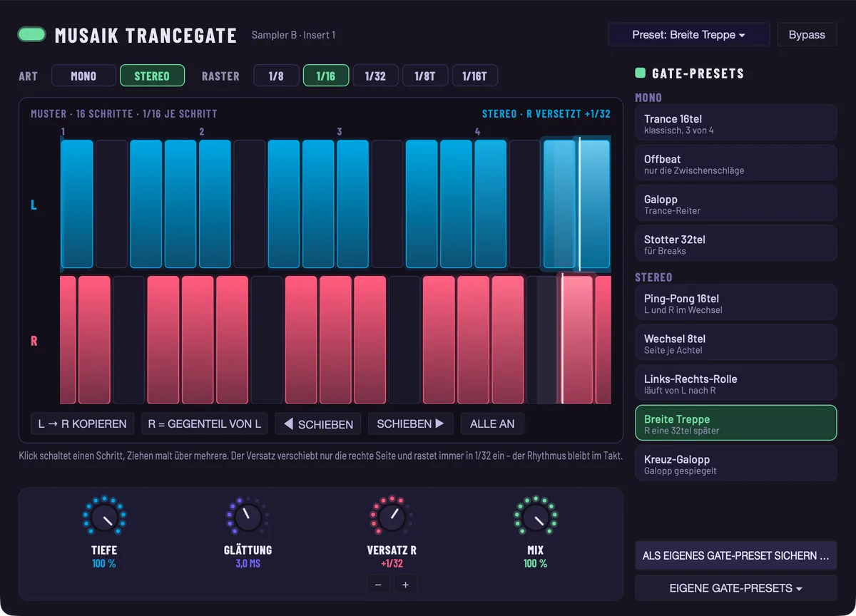The height and width of the screenshot is (616, 856).
Task: Toggle the green plugin power switch
Action: tap(31, 34)
